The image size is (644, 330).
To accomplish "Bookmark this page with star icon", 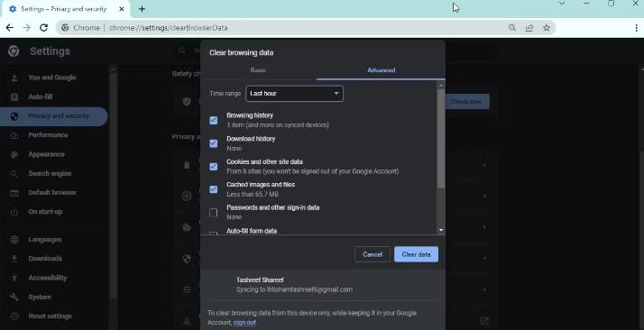I will pos(547,28).
